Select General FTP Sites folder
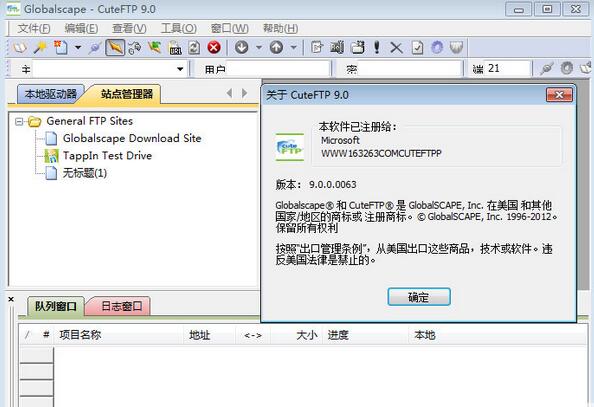Image resolution: width=594 pixels, height=407 pixels. click(x=90, y=121)
